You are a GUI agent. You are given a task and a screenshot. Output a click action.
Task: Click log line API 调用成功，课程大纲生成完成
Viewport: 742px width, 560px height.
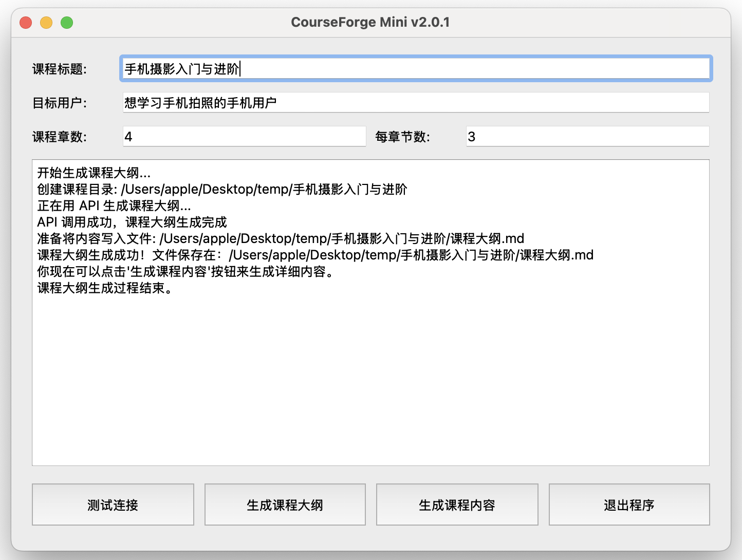132,222
